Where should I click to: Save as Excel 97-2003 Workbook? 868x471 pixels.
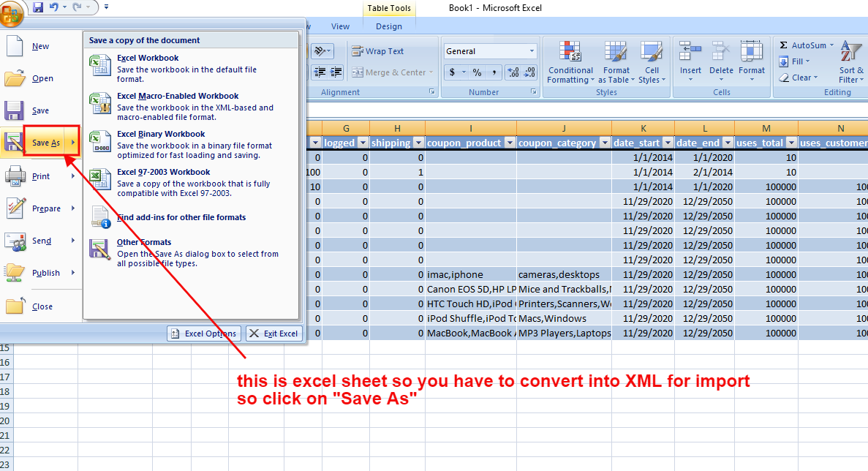point(191,183)
